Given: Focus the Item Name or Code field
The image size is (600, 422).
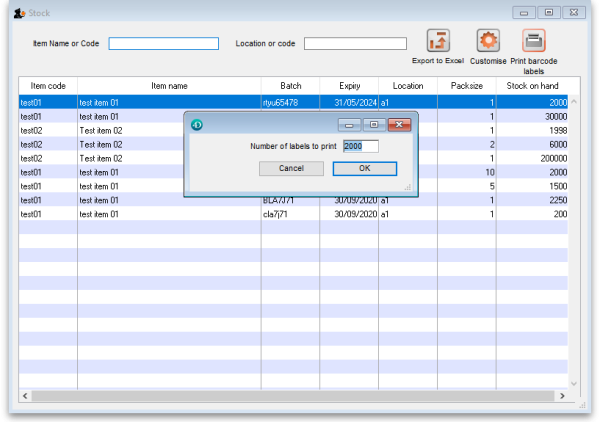Looking at the screenshot, I should pyautogui.click(x=163, y=44).
